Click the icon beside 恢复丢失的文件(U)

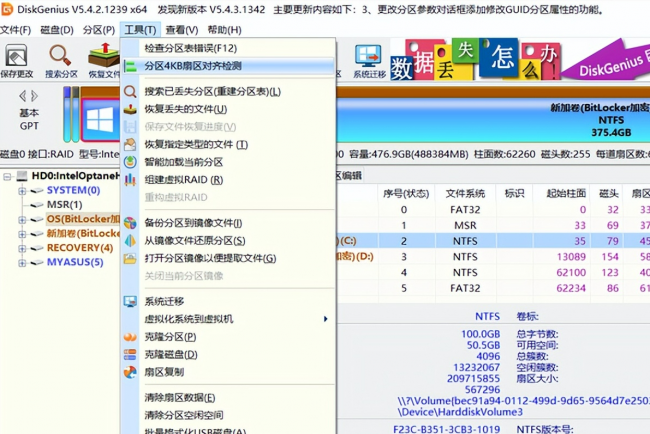click(130, 109)
